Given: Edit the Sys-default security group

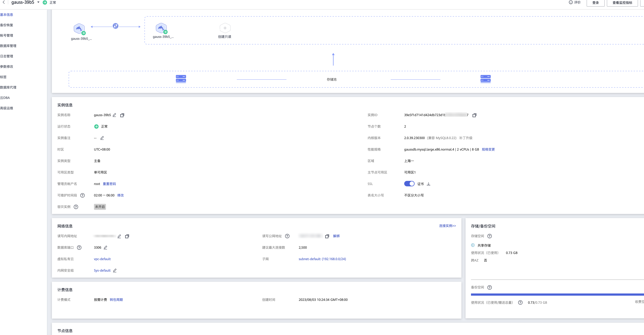Looking at the screenshot, I should click(115, 271).
